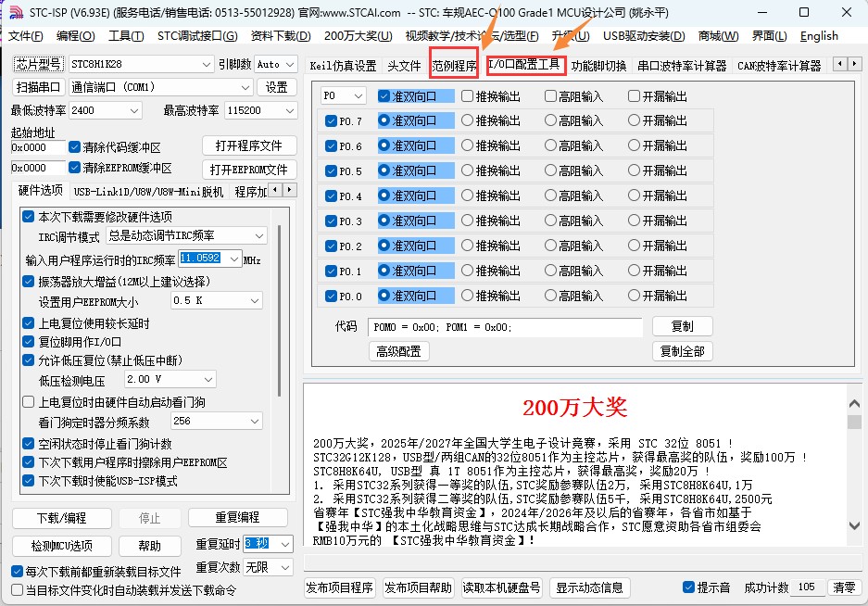
Task: Open the 头文件 tab
Action: [x=404, y=66]
